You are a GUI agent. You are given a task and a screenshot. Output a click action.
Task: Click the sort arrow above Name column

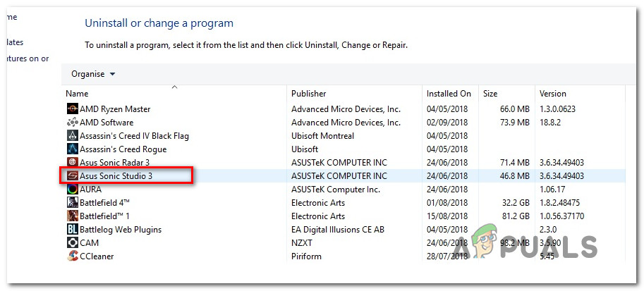pos(174,87)
